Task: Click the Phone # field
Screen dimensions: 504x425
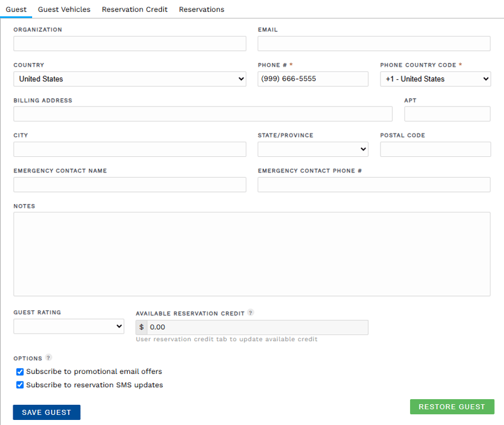Action: [x=312, y=79]
